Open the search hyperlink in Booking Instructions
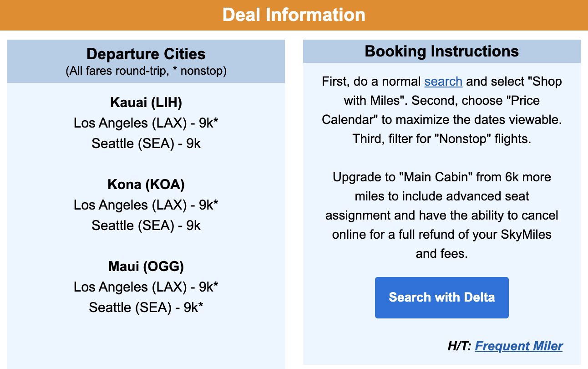Screen dimensions: 588x369 (x=443, y=82)
